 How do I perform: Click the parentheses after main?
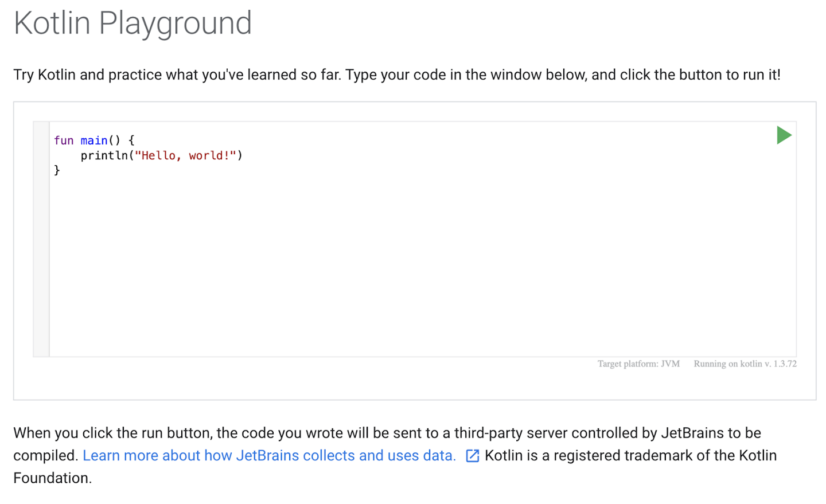tap(114, 140)
